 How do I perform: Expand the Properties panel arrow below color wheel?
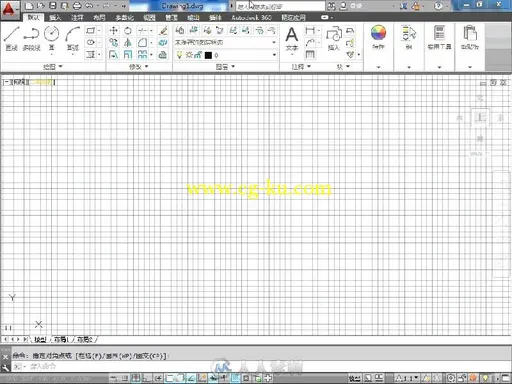(378, 67)
